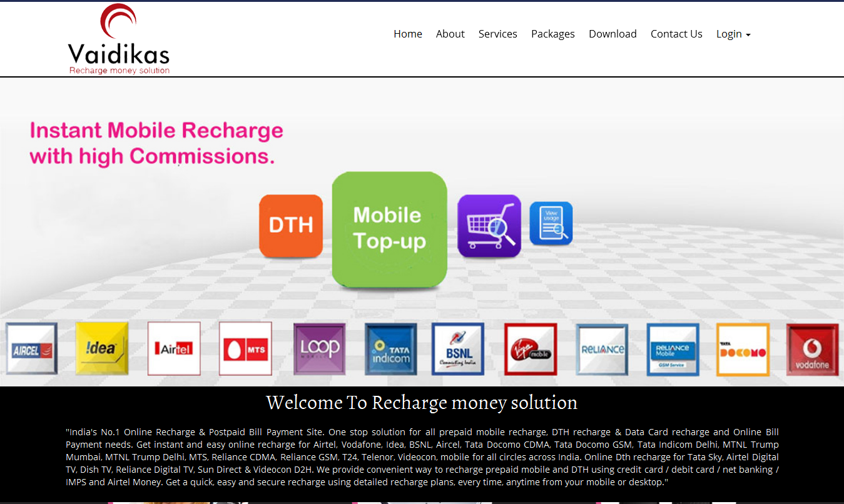View the Packages page
This screenshot has height=504, width=844.
pyautogui.click(x=553, y=34)
